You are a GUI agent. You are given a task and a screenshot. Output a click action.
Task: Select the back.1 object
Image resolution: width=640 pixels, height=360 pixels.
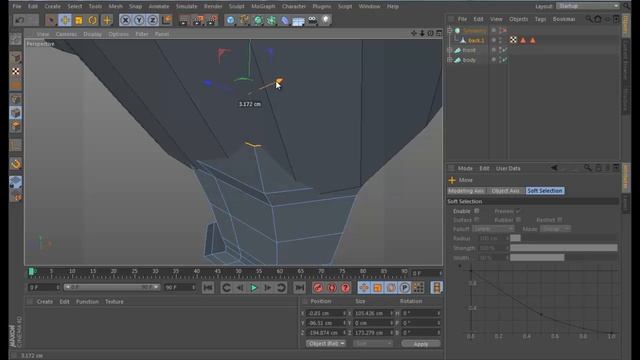click(x=476, y=40)
